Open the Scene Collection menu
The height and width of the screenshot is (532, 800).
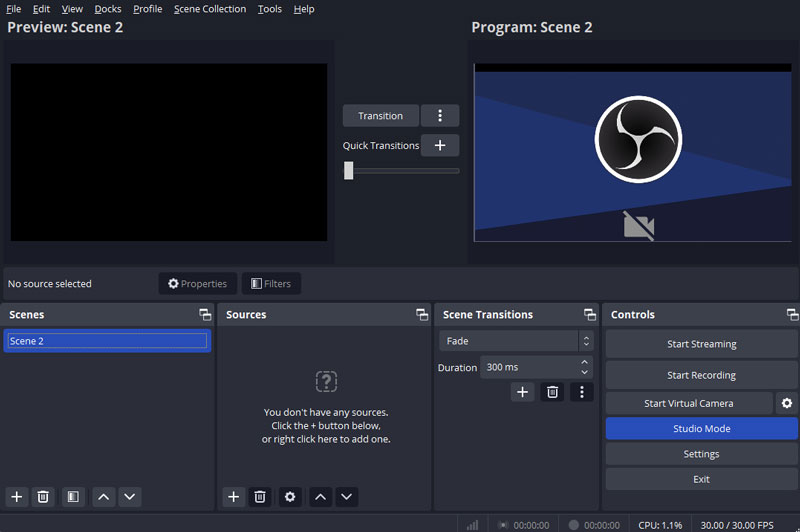pyautogui.click(x=210, y=9)
